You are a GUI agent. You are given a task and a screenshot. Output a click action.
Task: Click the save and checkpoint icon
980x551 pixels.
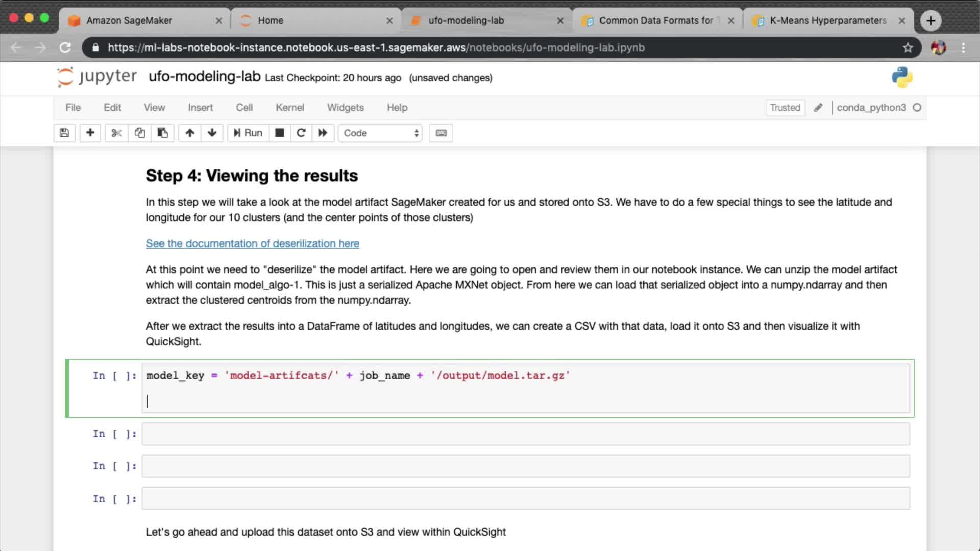(64, 133)
